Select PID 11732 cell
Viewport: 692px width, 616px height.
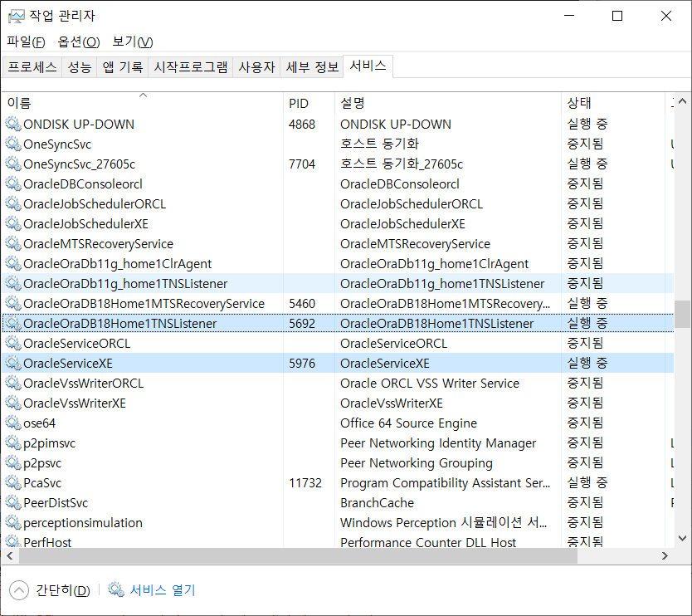pyautogui.click(x=305, y=482)
